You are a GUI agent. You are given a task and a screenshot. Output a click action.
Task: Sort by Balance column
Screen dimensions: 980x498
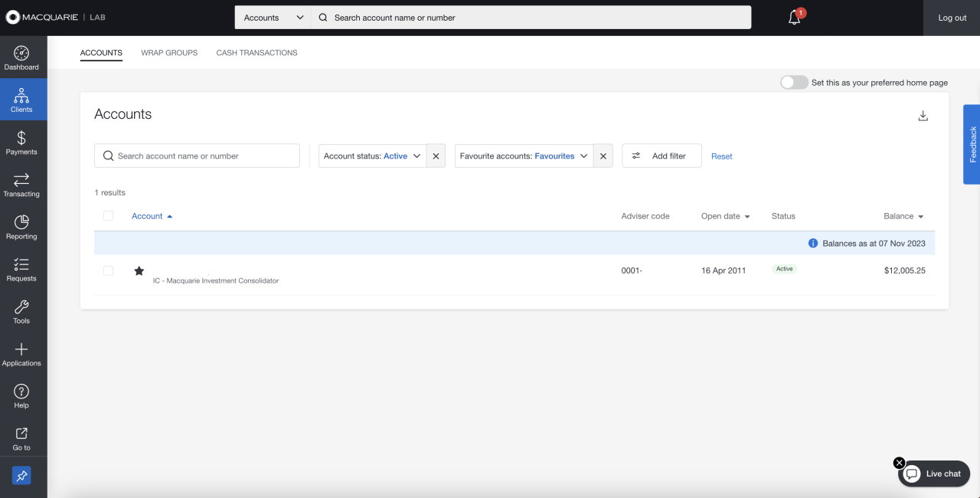pyautogui.click(x=903, y=216)
